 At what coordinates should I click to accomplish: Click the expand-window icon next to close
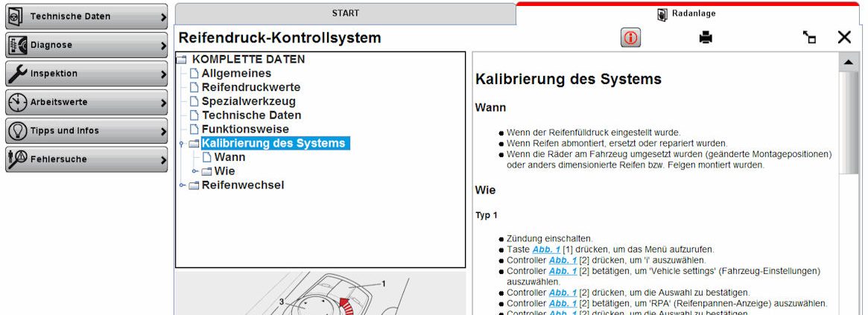(x=809, y=38)
